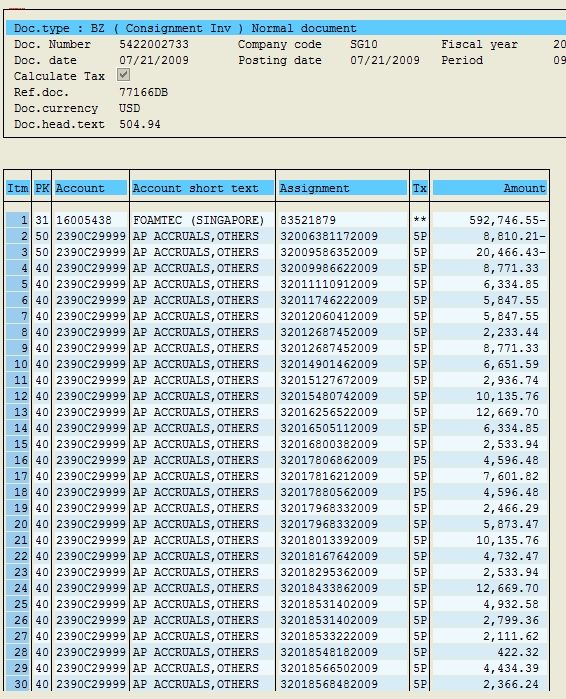Click tax code P5 in item 16
This screenshot has height=699, width=566.
click(x=420, y=461)
